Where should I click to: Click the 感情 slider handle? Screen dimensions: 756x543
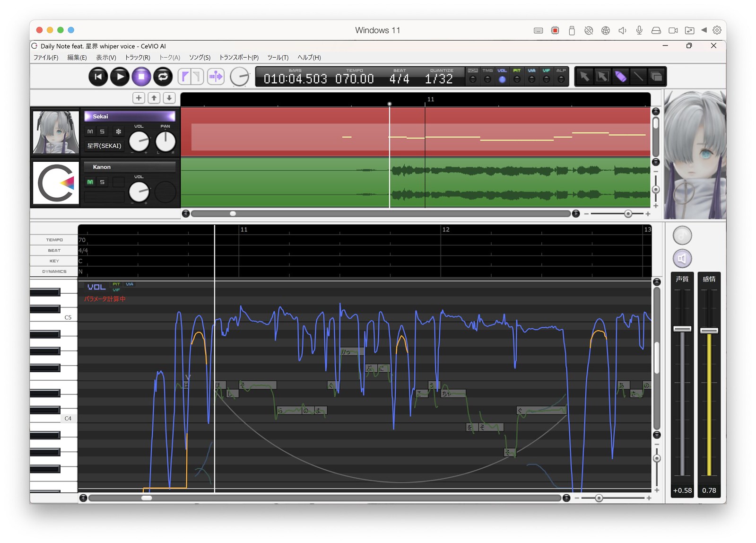point(709,331)
